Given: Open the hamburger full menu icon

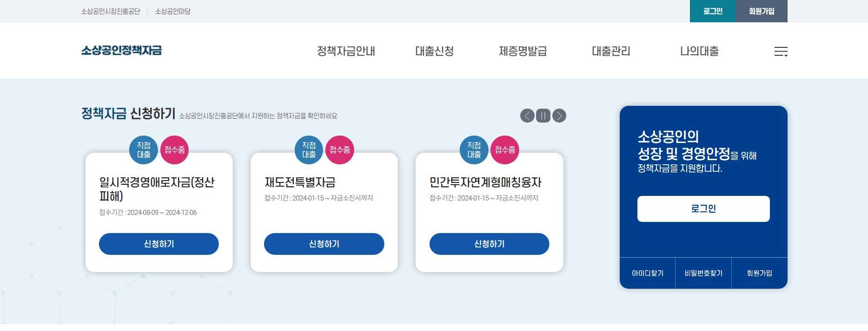Looking at the screenshot, I should point(781,52).
